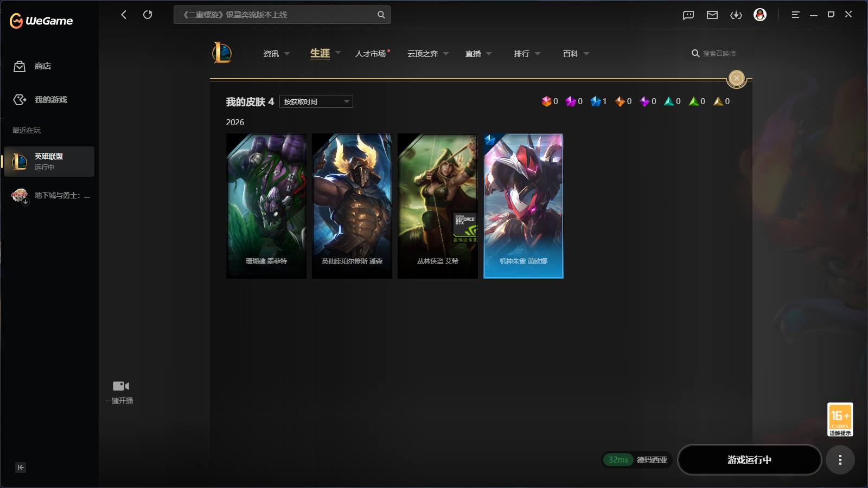868x488 pixels.
Task: Open the WeGame main menu icon
Action: (795, 15)
